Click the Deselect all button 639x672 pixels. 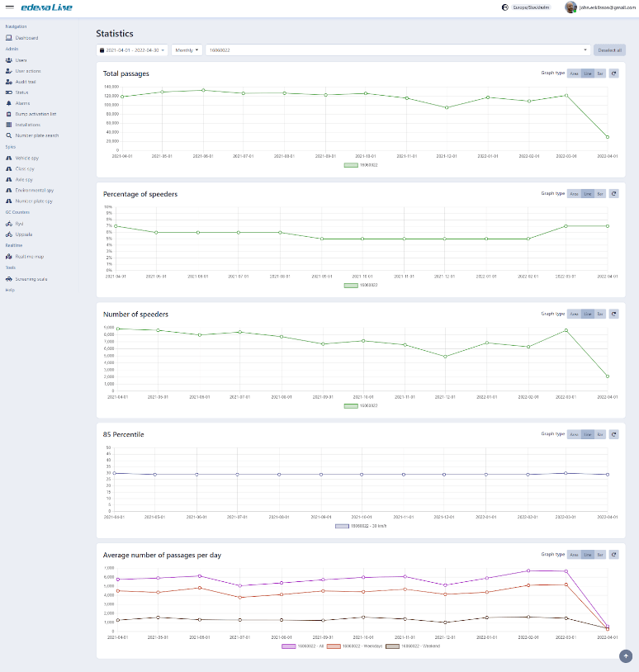(x=610, y=50)
